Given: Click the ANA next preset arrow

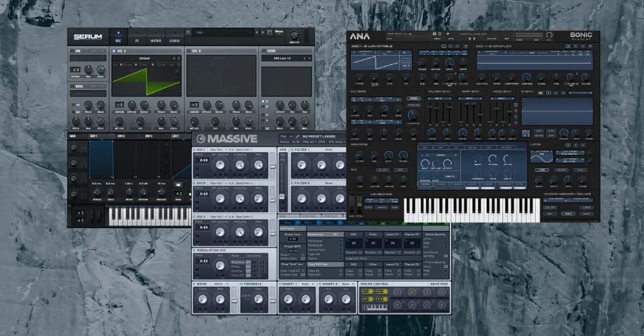Looking at the screenshot, I should click(474, 39).
